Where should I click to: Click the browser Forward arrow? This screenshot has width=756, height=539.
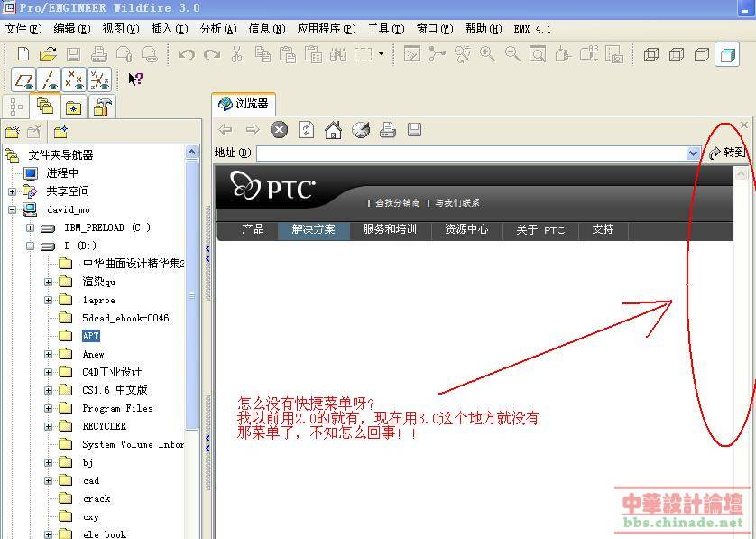click(253, 129)
